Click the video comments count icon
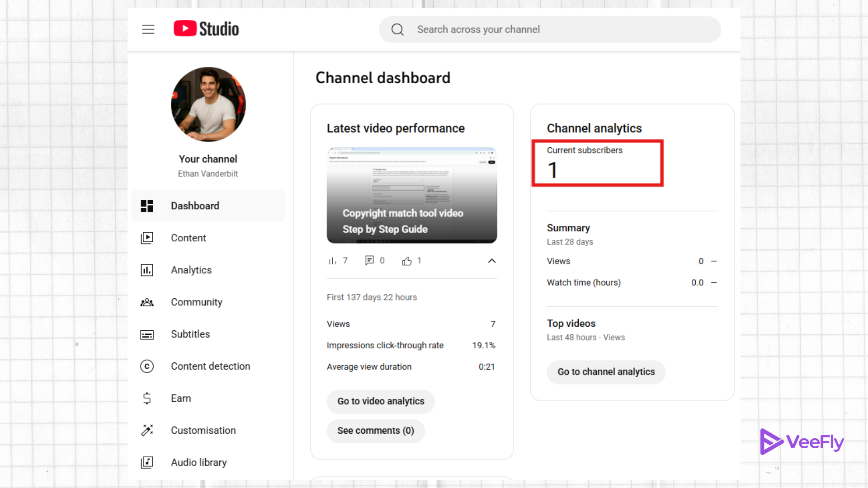 [369, 261]
